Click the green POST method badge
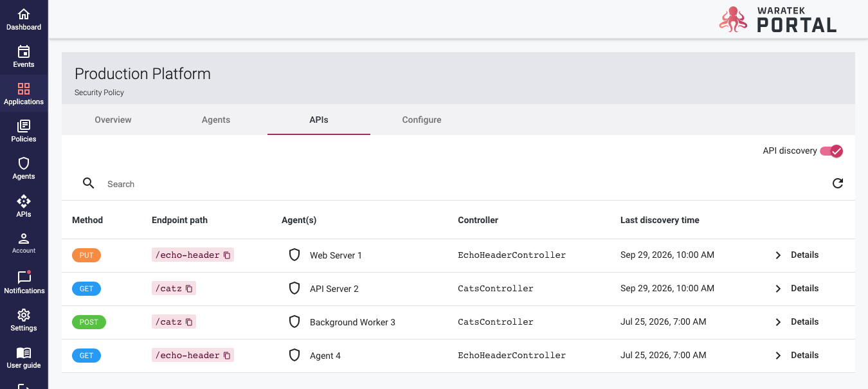Viewport: 868px width, 389px height. pyautogui.click(x=89, y=322)
